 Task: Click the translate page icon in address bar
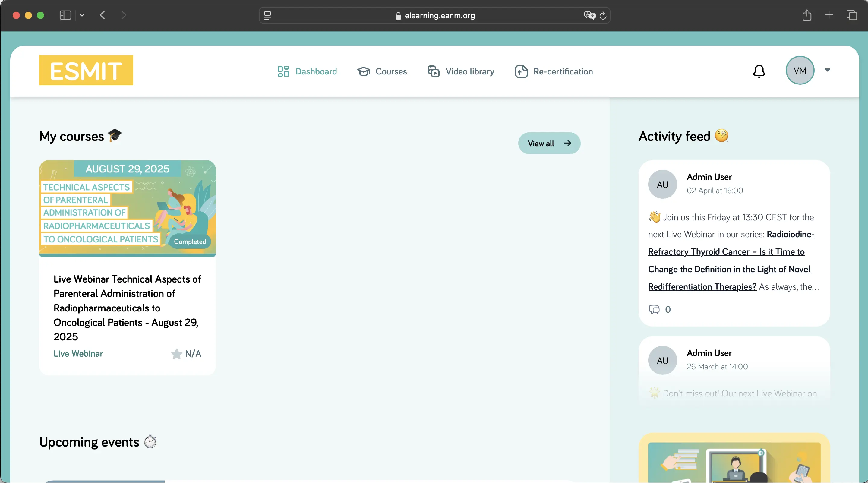pyautogui.click(x=589, y=15)
